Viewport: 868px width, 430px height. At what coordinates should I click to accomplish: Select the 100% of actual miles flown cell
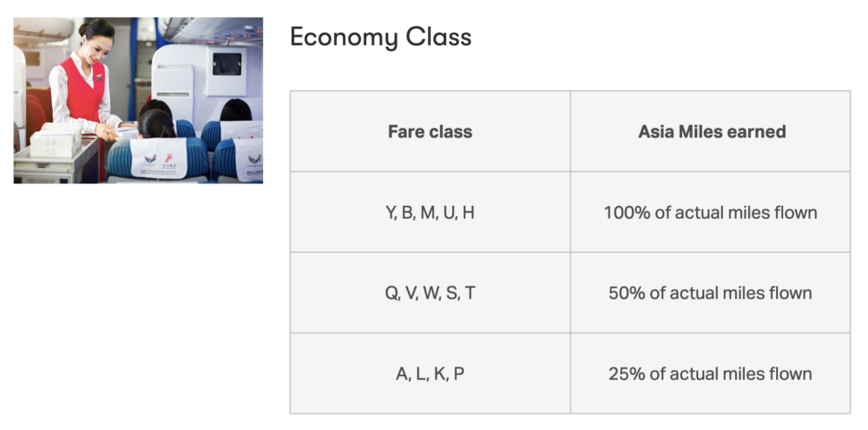coord(711,212)
